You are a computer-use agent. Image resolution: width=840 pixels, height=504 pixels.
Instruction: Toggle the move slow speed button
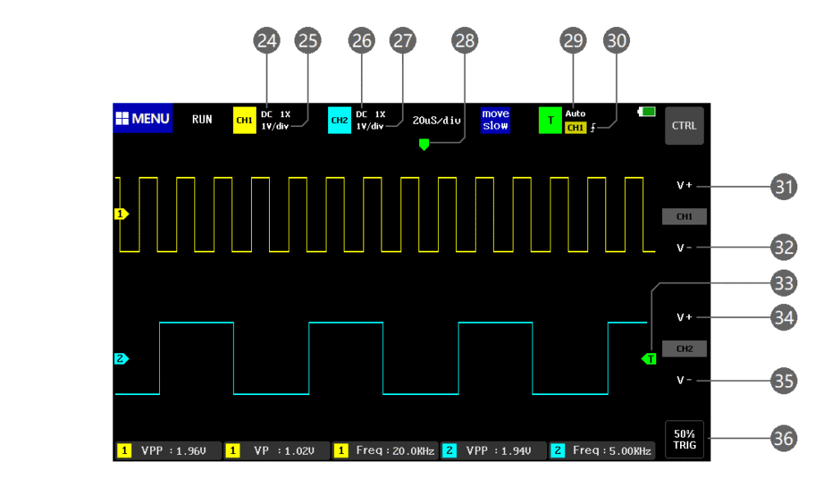tap(495, 120)
